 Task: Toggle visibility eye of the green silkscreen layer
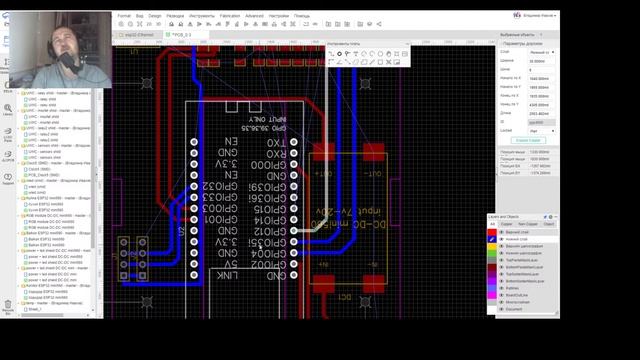pos(502,253)
